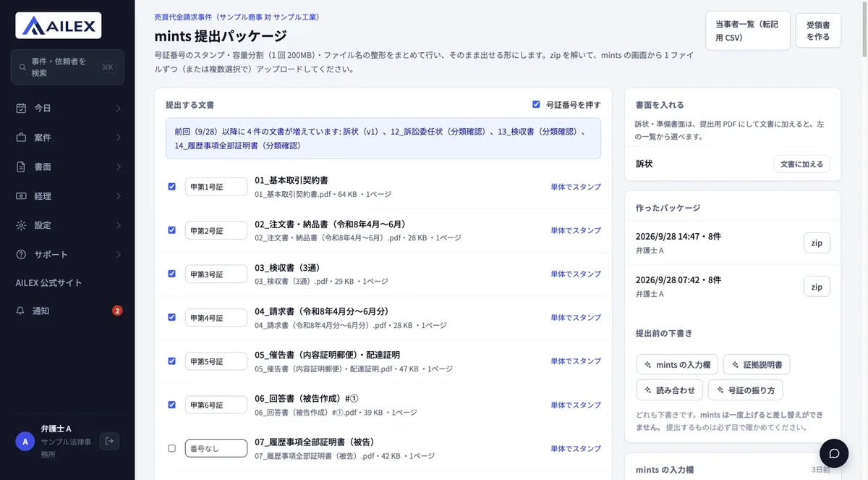The image size is (868, 480).
Task: Click the 通知 bell icon
Action: pos(21,311)
